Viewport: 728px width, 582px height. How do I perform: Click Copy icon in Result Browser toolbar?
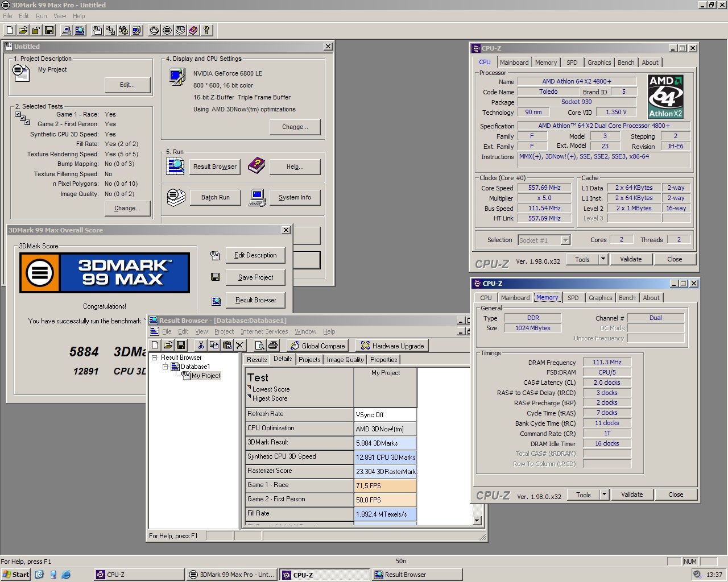click(214, 345)
